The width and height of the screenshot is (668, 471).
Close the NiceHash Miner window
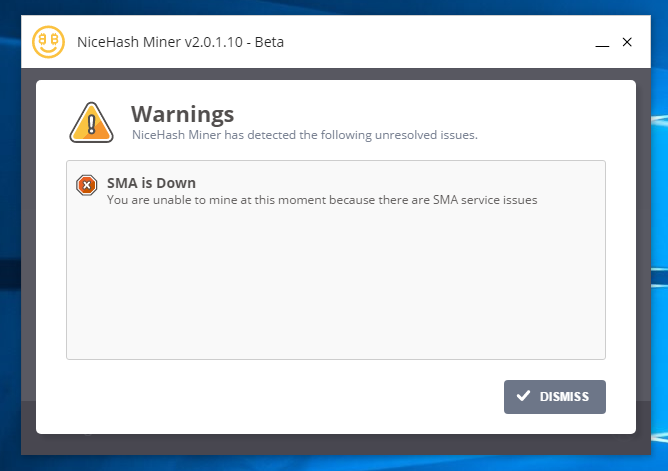(627, 42)
